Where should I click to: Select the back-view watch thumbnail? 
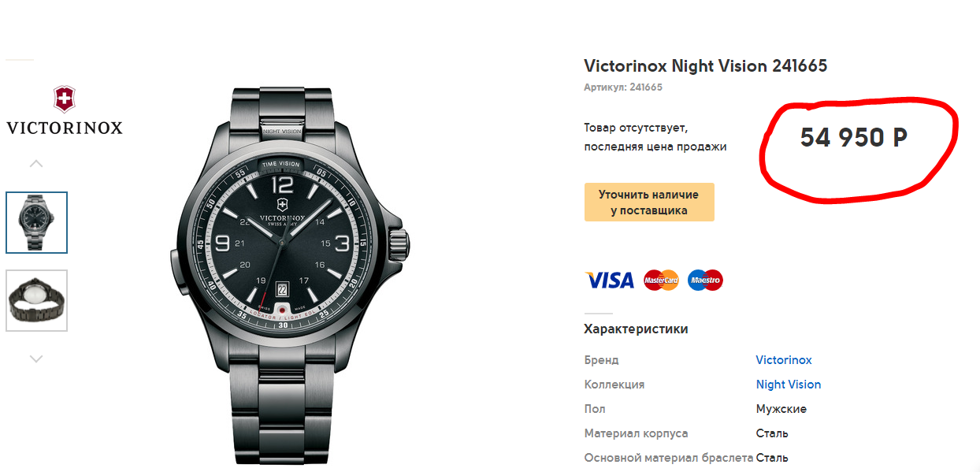pyautogui.click(x=37, y=300)
